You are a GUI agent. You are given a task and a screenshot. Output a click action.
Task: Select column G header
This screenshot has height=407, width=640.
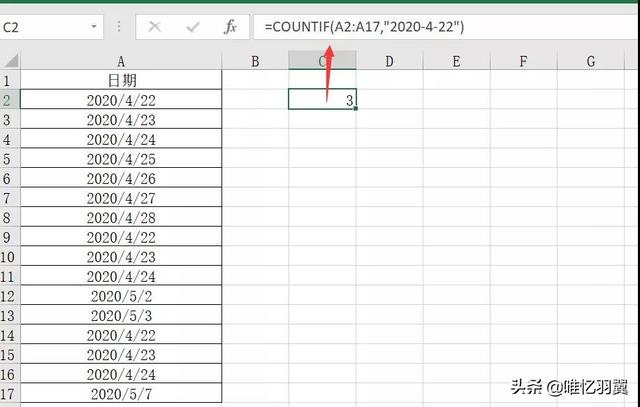[x=591, y=61]
